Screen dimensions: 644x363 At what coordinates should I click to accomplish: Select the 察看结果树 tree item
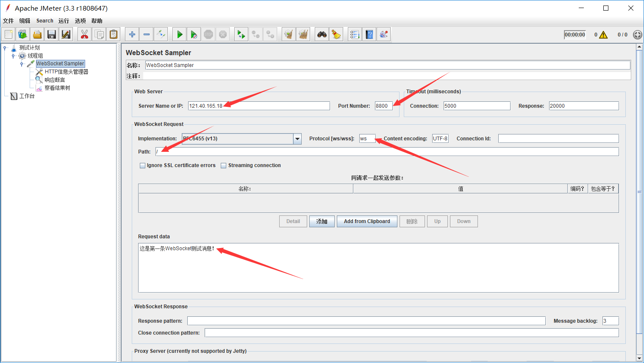(58, 88)
